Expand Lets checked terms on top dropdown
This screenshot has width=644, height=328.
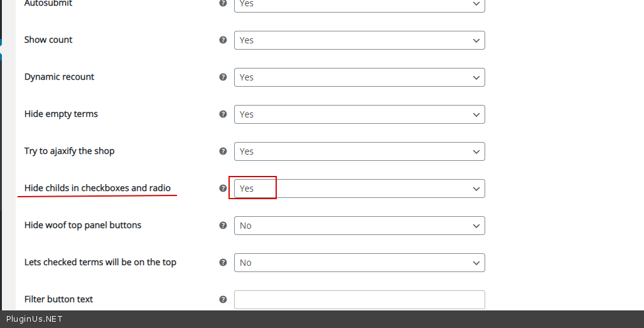[359, 263]
